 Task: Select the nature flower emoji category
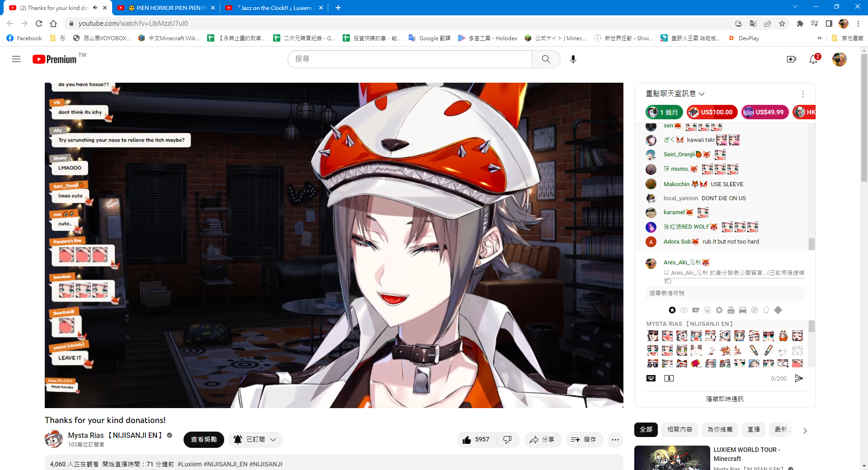[x=719, y=310]
